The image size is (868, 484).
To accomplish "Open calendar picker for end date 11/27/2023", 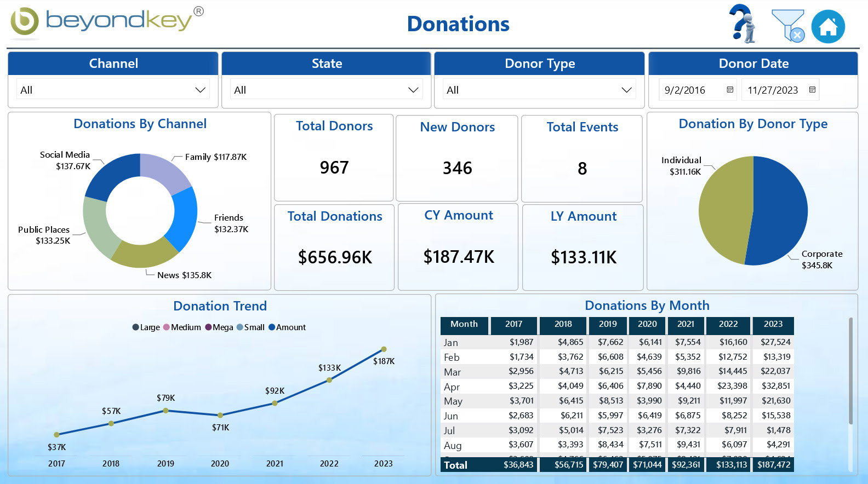I will pyautogui.click(x=812, y=90).
